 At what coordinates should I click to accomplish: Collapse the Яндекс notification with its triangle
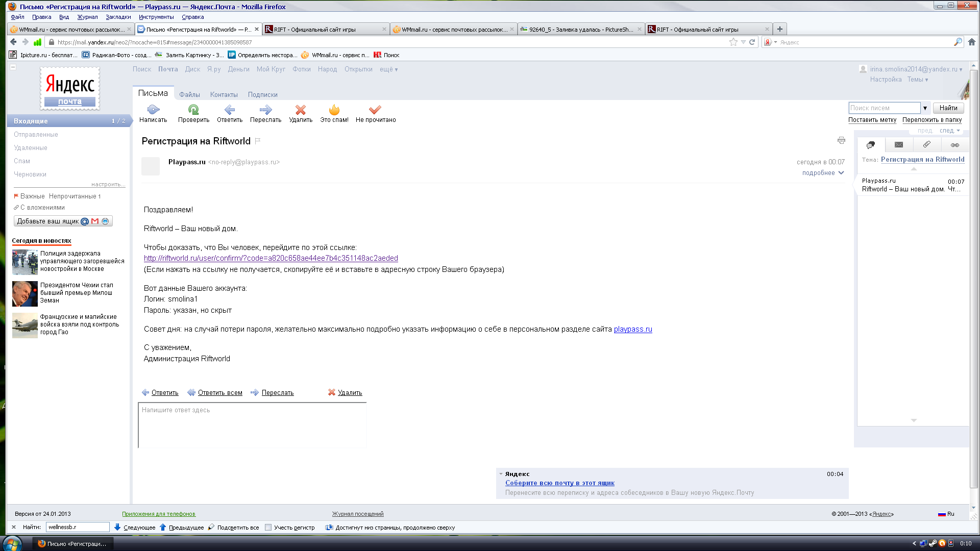[x=501, y=473]
